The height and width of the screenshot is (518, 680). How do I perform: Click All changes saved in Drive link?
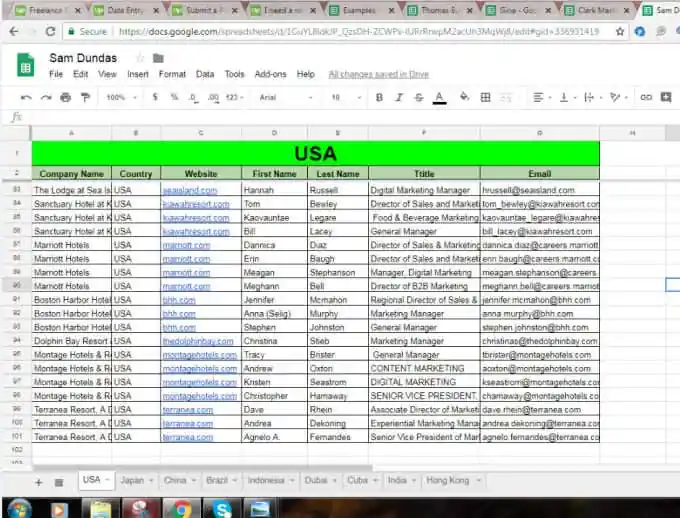pyautogui.click(x=379, y=75)
